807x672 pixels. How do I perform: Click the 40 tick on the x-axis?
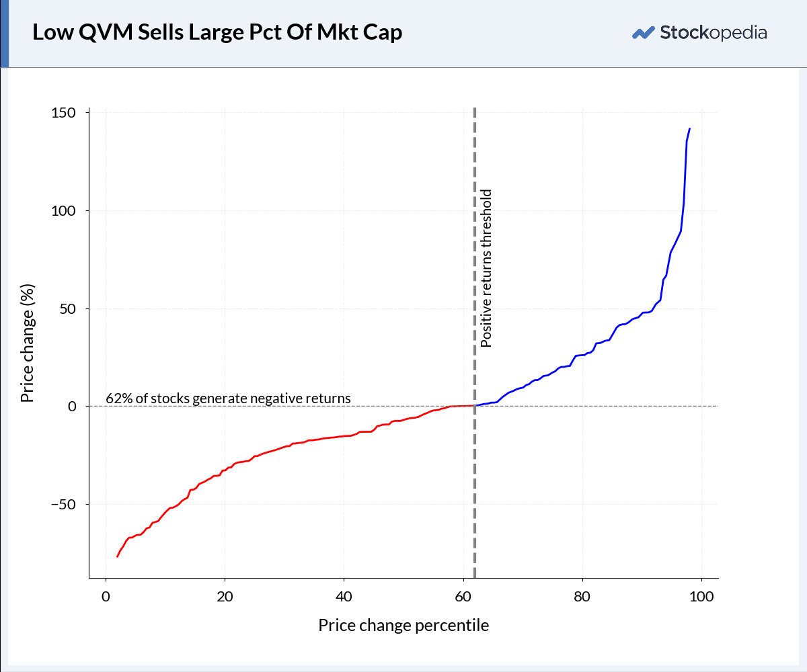[x=344, y=596]
